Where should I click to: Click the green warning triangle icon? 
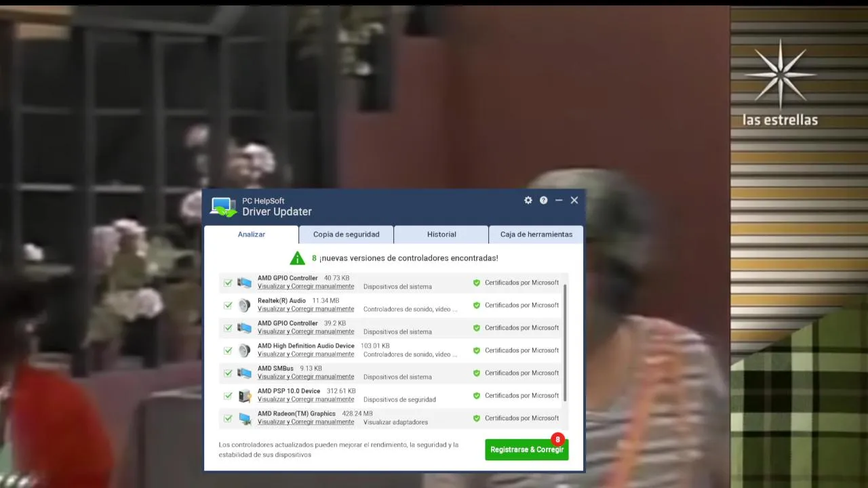click(x=297, y=258)
